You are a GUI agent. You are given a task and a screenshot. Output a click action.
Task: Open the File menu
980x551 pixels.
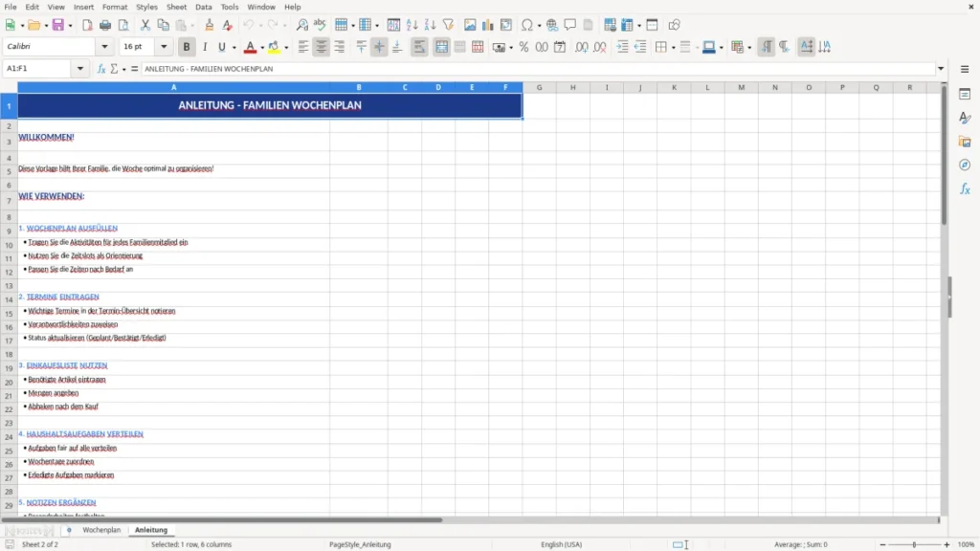point(11,7)
